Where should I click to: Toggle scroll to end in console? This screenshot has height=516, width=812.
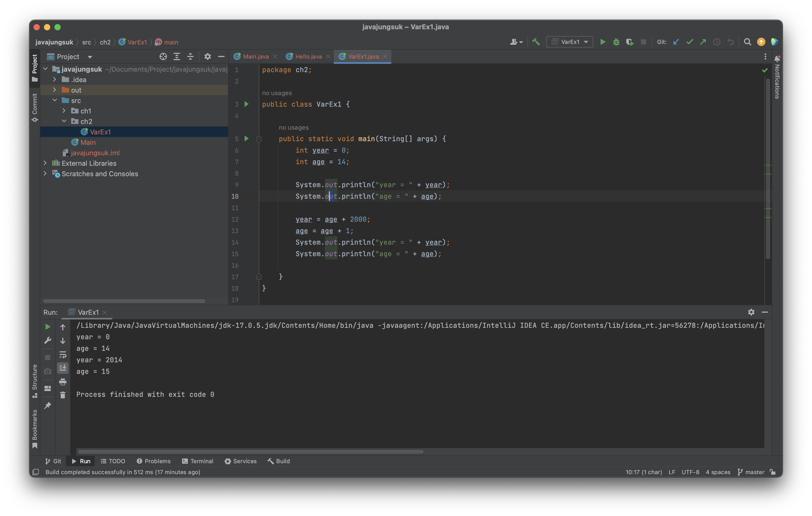click(x=63, y=368)
